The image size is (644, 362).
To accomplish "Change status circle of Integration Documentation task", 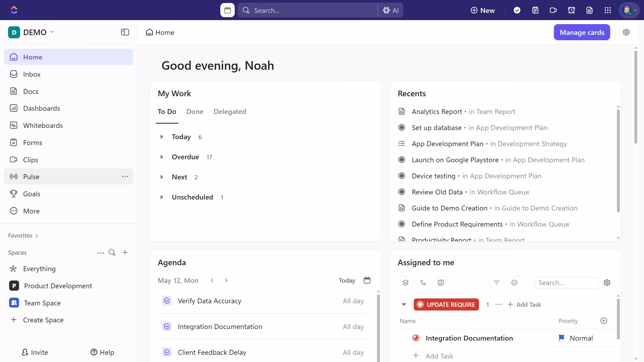I will click(416, 338).
